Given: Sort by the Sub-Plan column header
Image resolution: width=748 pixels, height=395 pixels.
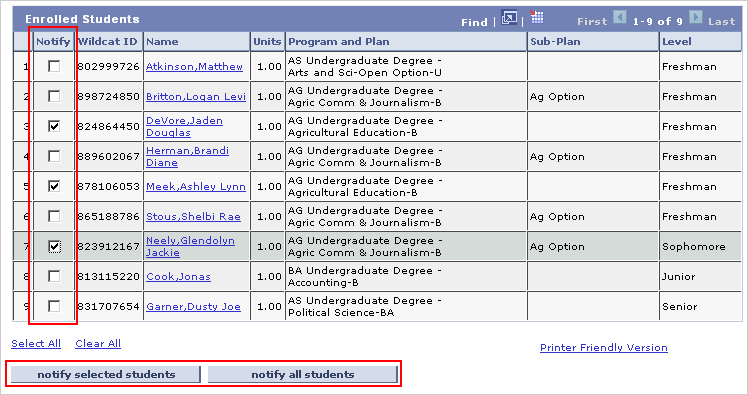Looking at the screenshot, I should [x=555, y=42].
